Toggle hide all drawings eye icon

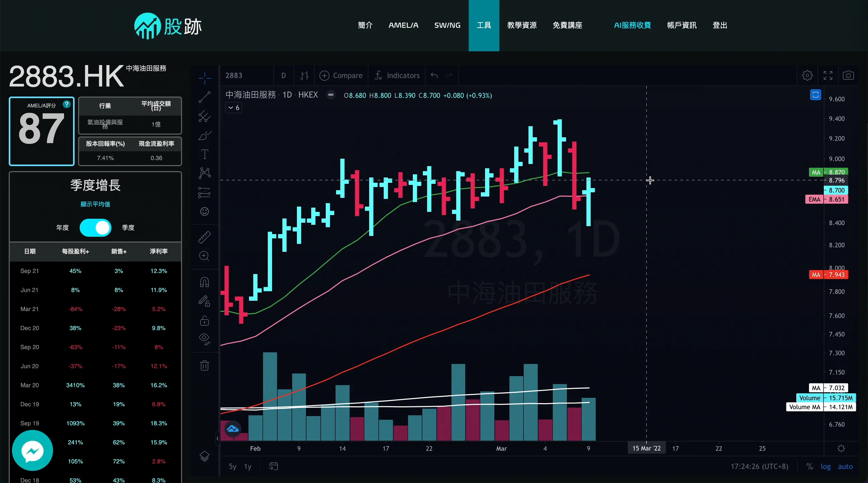(x=204, y=338)
